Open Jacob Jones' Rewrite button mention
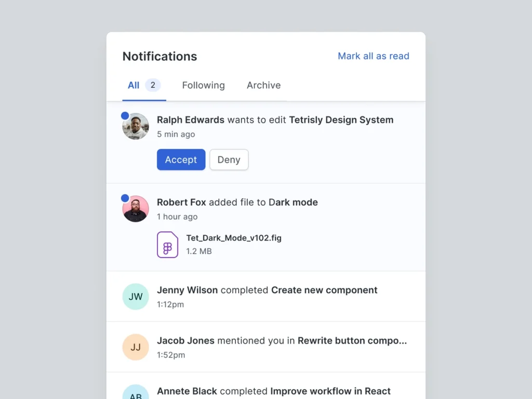 point(352,341)
